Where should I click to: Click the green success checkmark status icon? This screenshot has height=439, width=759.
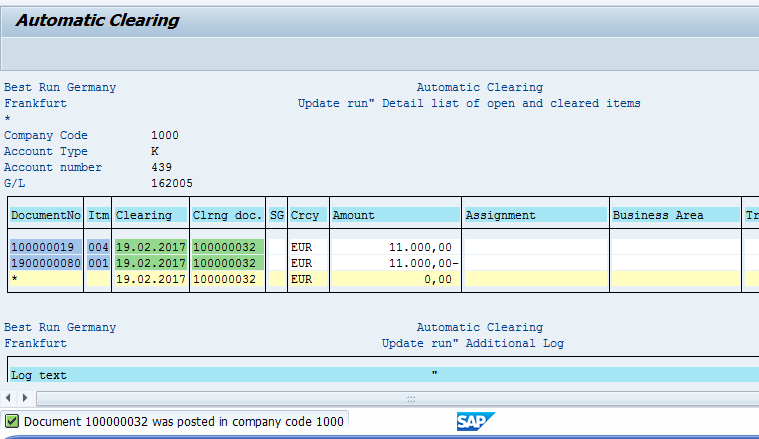tap(12, 422)
